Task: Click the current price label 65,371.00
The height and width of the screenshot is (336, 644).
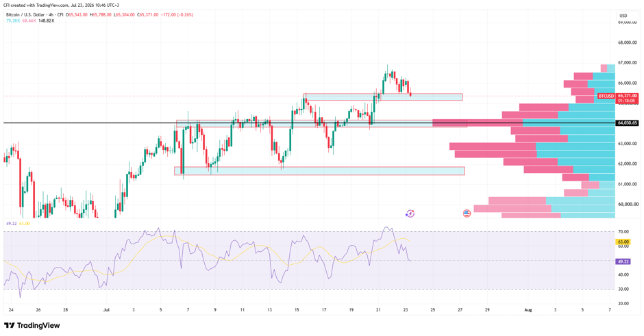Action: click(627, 96)
